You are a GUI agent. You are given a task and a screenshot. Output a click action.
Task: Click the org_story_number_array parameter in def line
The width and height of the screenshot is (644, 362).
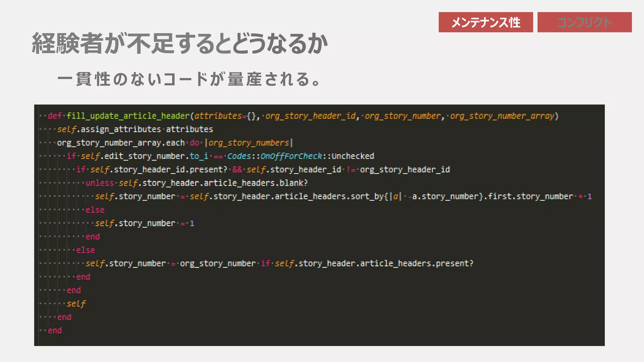coord(502,116)
